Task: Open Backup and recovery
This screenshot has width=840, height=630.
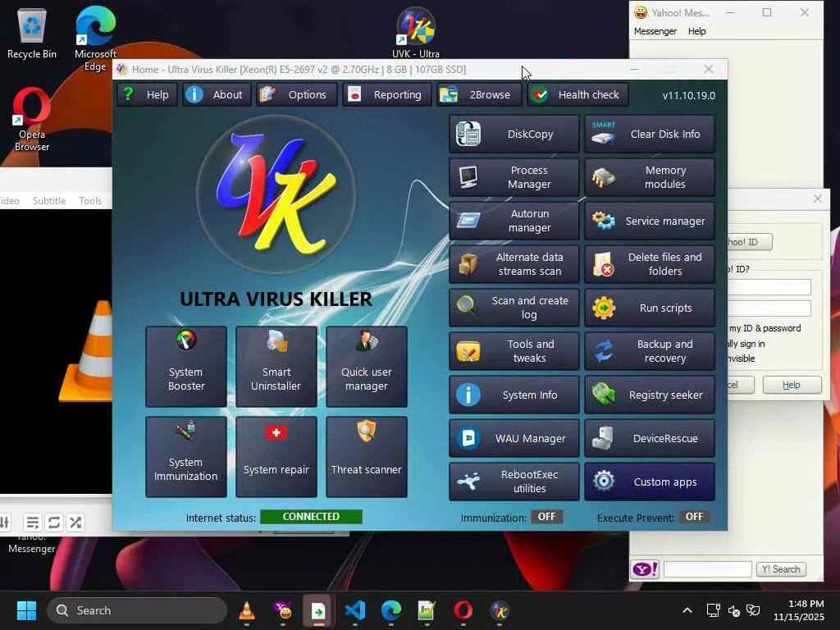Action: tap(650, 351)
